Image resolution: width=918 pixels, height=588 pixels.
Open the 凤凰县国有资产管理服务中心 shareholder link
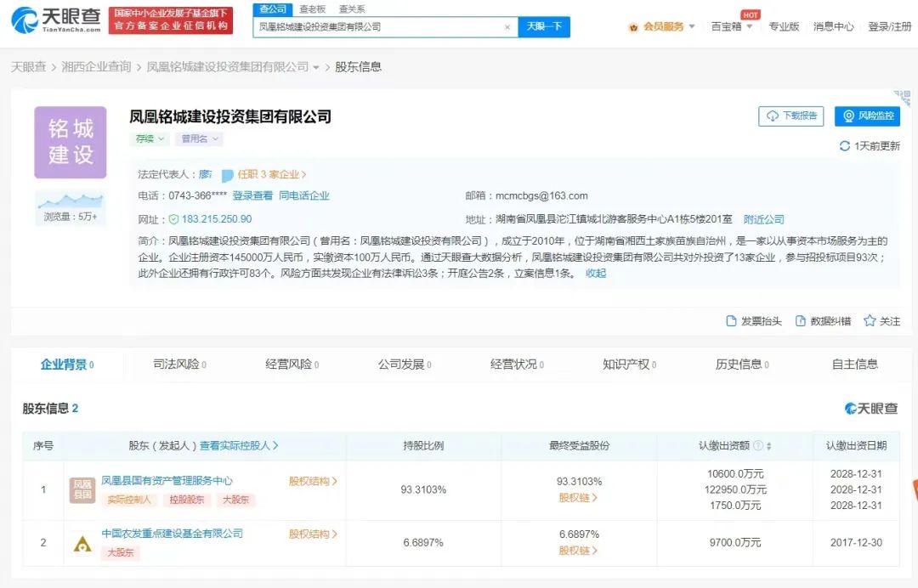167,481
